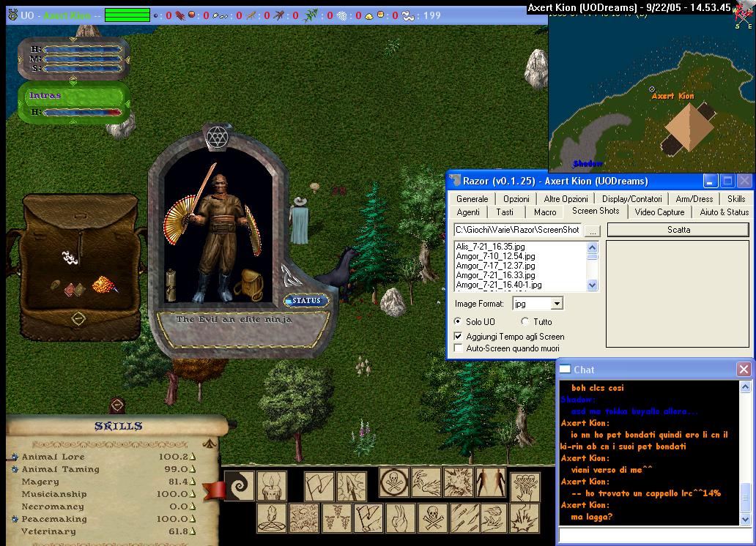Collapse the Skills scroll group arrow

[x=210, y=444]
